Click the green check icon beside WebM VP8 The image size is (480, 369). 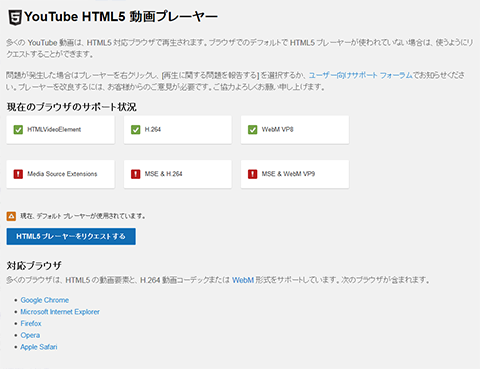tap(252, 129)
